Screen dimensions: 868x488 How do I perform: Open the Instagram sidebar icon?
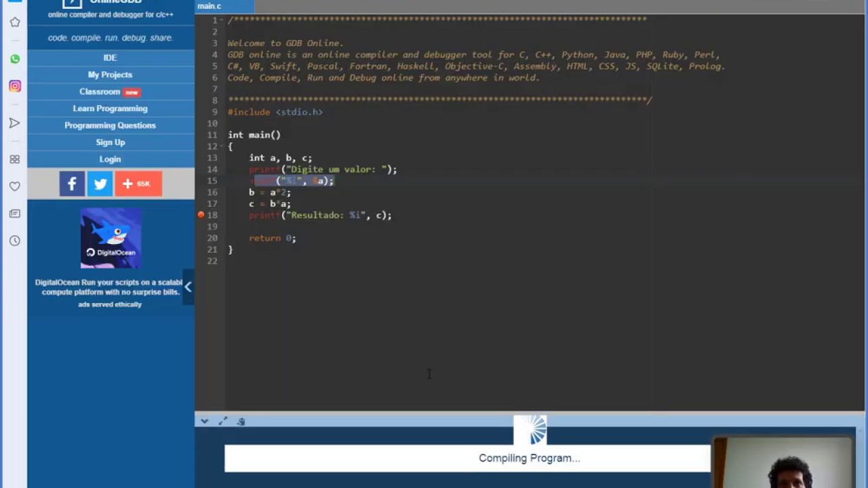pyautogui.click(x=14, y=86)
